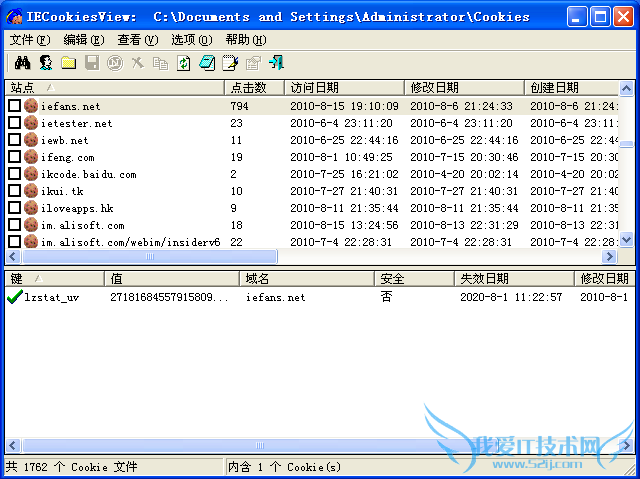Click the status text 内含 1 个 Cookie(s)
The image size is (640, 479).
[x=284, y=467]
